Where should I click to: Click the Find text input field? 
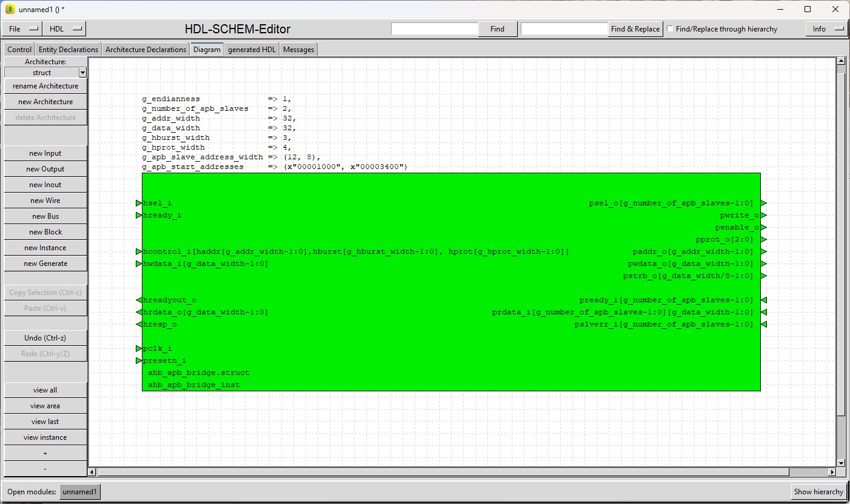click(x=435, y=29)
